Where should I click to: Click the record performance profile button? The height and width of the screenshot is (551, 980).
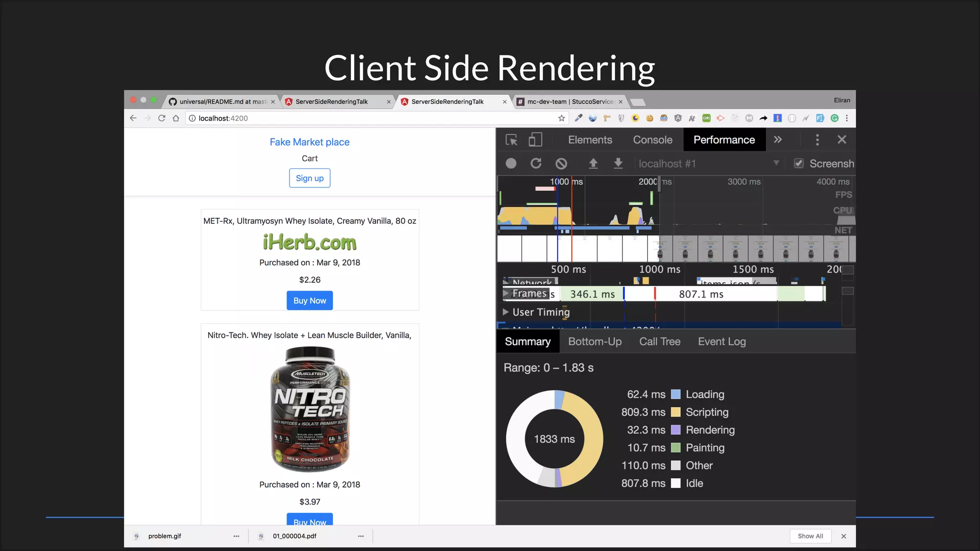[511, 164]
